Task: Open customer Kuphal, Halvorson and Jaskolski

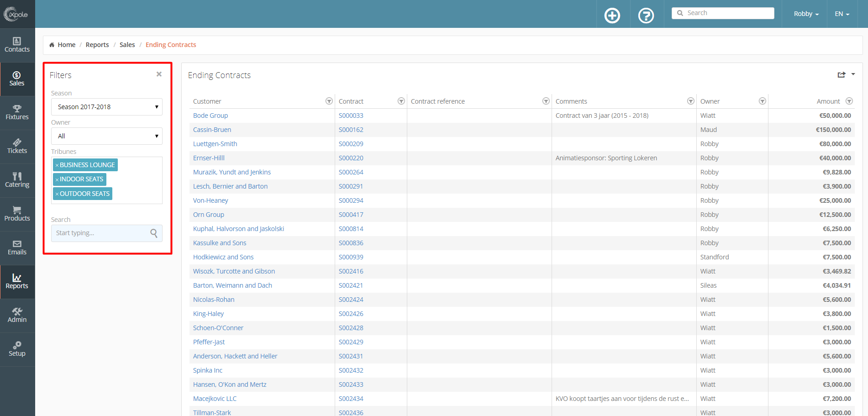Action: [x=238, y=229]
